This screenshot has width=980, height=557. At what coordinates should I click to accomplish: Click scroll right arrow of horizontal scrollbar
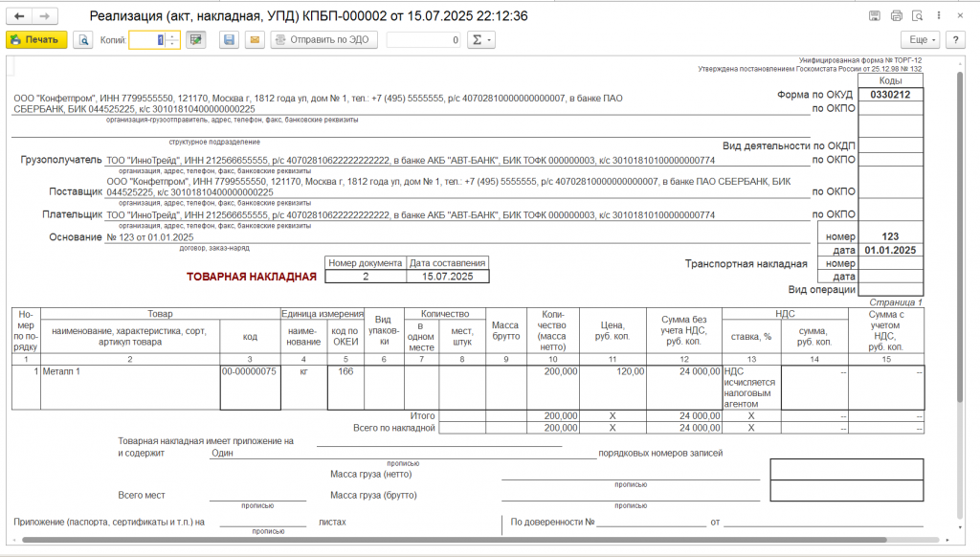[x=947, y=540]
